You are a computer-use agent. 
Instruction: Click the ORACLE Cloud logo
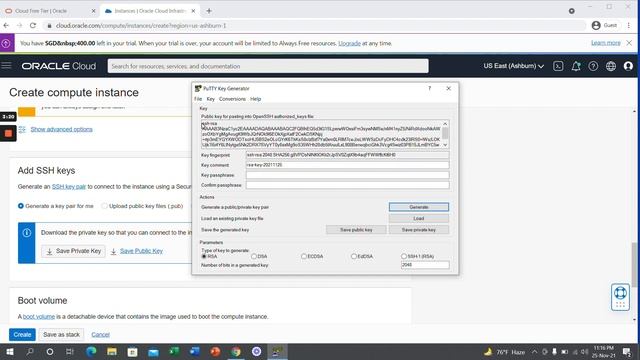[x=59, y=66]
